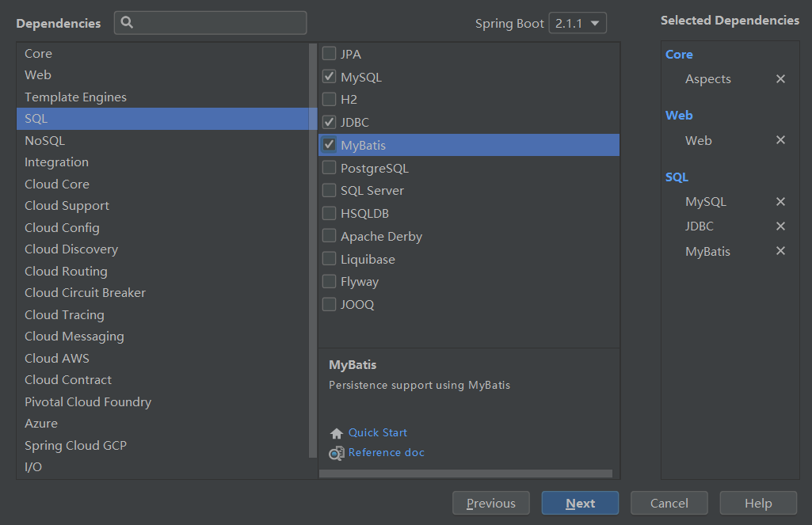Remove JDBC from selected dependencies
The width and height of the screenshot is (812, 525).
coord(780,226)
